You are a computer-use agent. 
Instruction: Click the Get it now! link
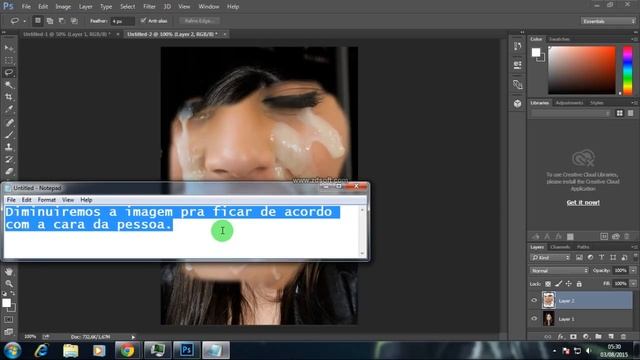(583, 202)
